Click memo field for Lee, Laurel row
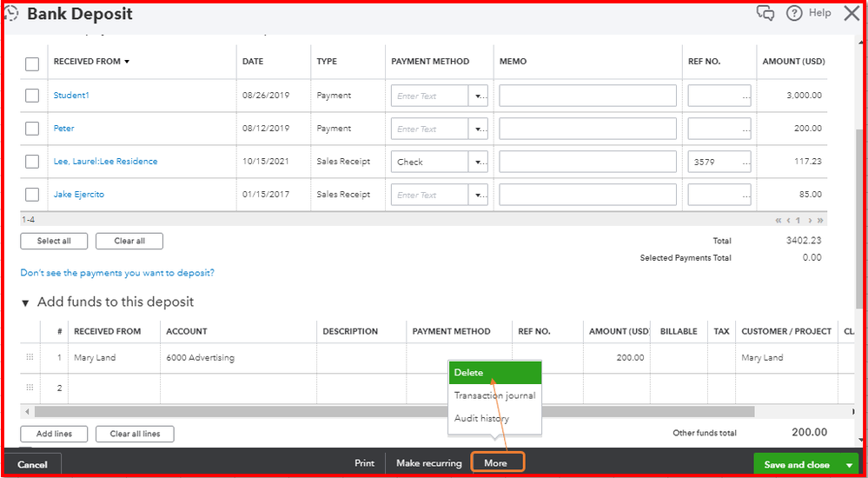 [588, 162]
